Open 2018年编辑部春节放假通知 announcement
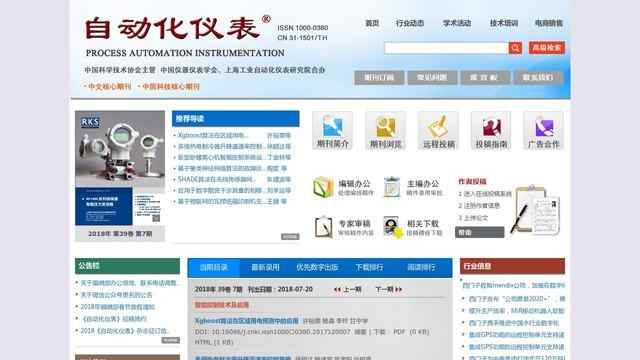The height and width of the screenshot is (360, 640). point(118,307)
